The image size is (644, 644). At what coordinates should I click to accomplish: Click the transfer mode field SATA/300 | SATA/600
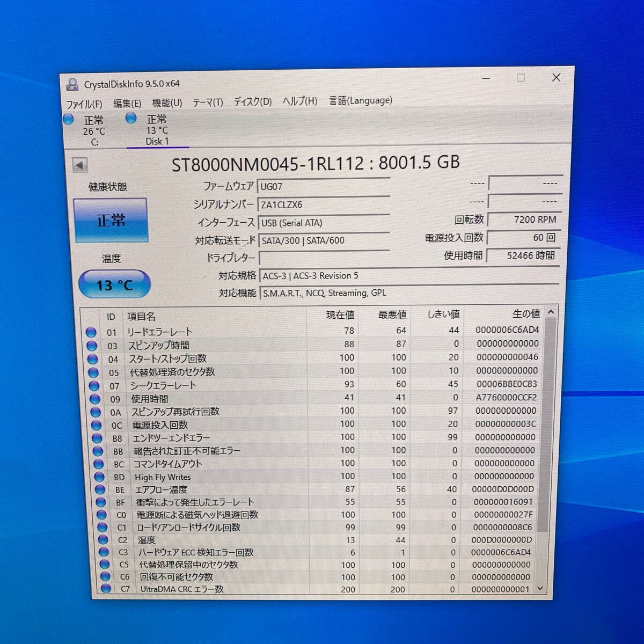(x=324, y=240)
